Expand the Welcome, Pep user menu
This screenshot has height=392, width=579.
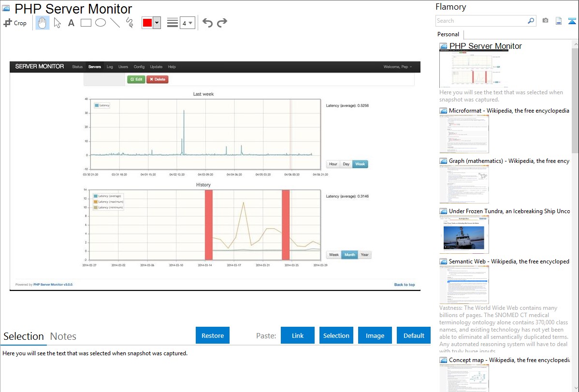point(397,67)
